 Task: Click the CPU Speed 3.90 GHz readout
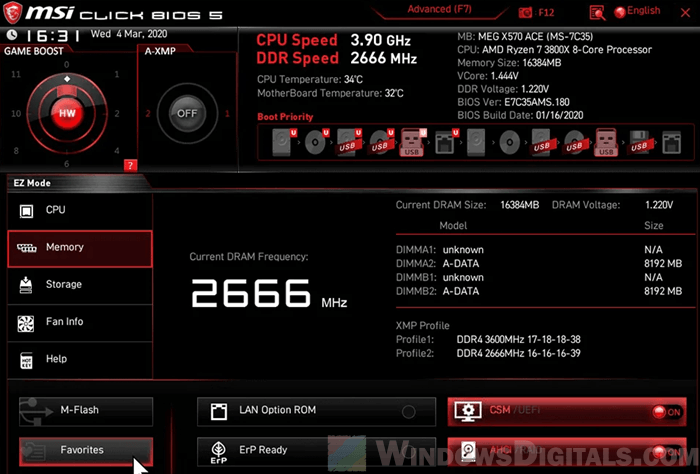click(333, 40)
